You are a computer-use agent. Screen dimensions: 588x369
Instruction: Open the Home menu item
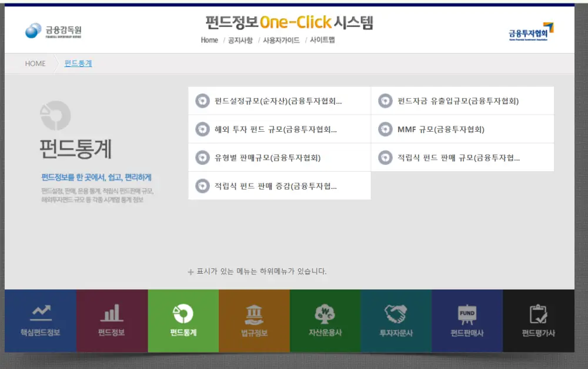(x=209, y=41)
